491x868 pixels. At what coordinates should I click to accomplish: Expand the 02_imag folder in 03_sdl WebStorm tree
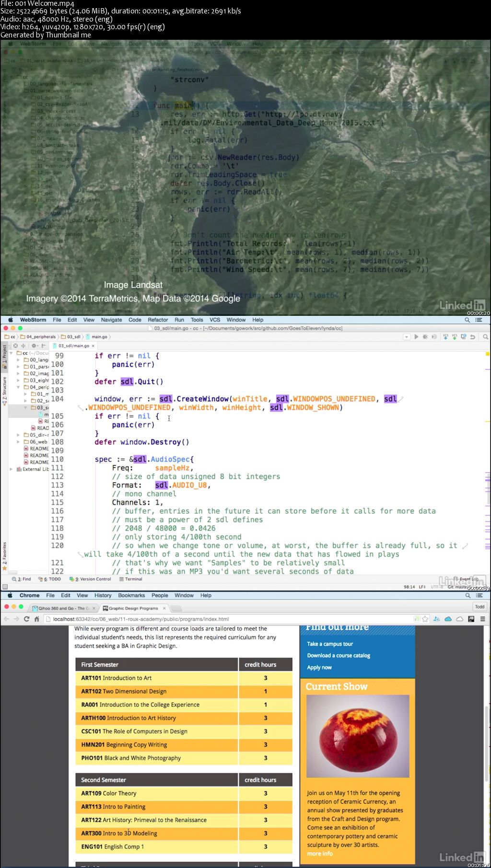pyautogui.click(x=18, y=373)
